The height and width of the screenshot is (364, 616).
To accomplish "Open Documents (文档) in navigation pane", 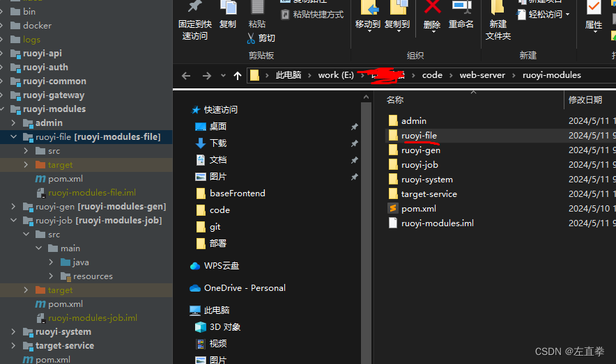I will (x=217, y=160).
